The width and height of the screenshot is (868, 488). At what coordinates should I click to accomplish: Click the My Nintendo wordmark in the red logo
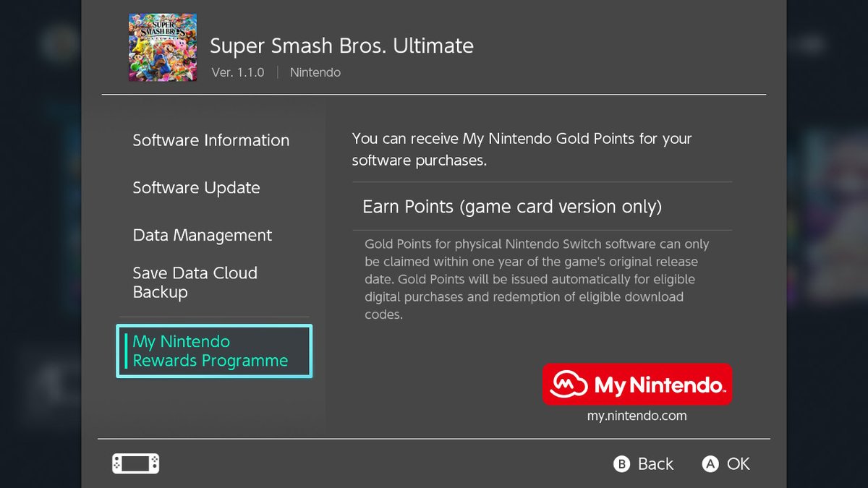click(x=658, y=385)
